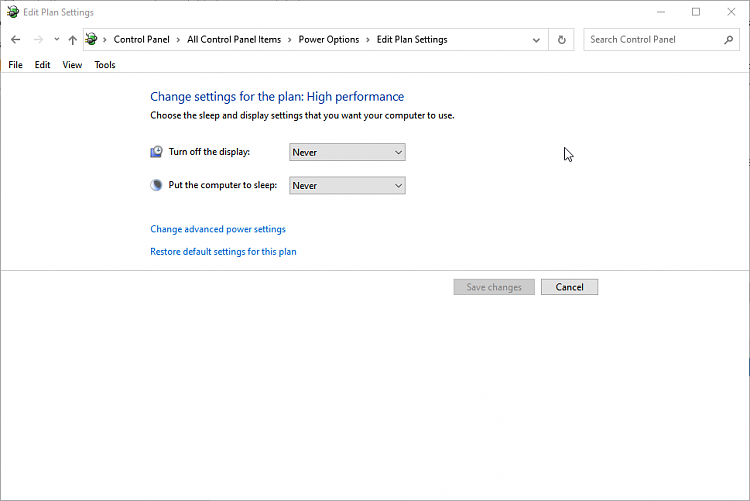Click the Edit Plan Settings title bar icon
Image resolution: width=750 pixels, height=501 pixels.
click(x=12, y=12)
